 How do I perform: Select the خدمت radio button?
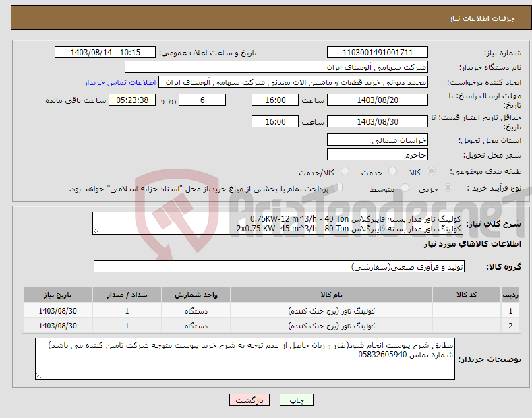pos(392,171)
